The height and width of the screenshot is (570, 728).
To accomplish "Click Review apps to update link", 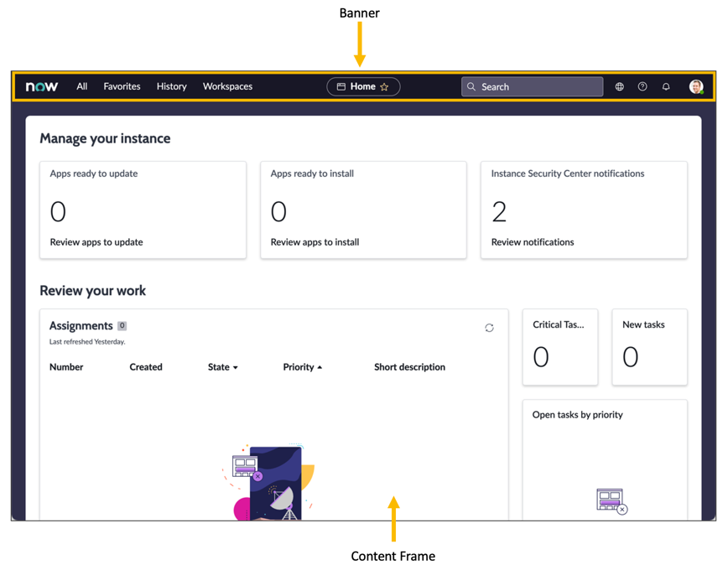I will tap(96, 242).
